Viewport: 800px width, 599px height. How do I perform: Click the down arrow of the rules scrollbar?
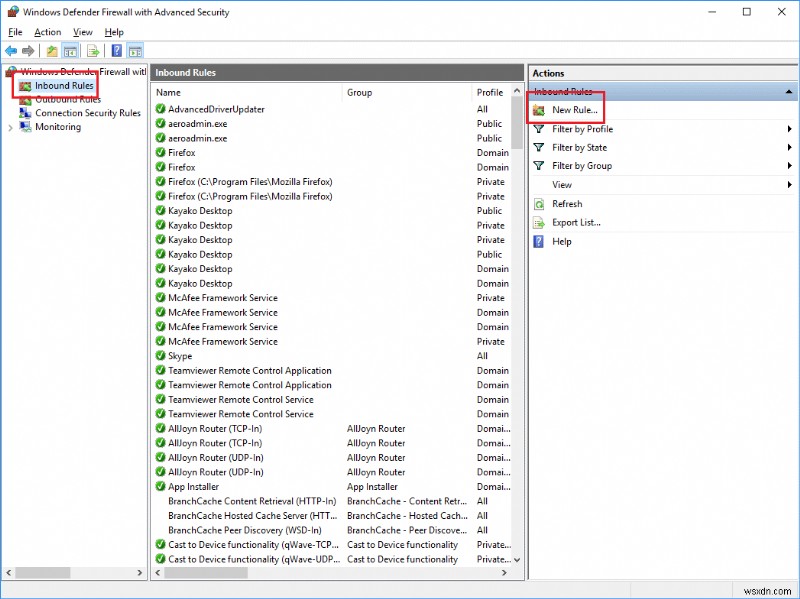519,560
